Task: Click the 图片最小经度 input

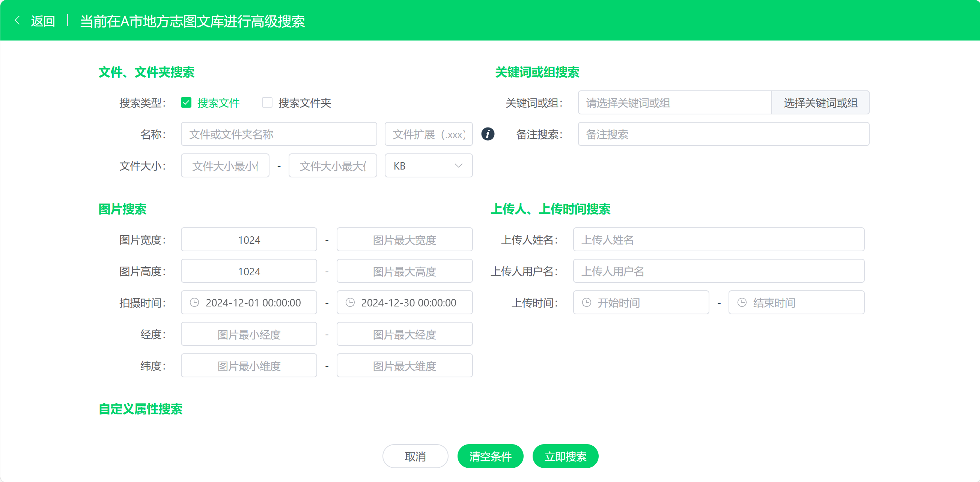Action: [x=249, y=334]
